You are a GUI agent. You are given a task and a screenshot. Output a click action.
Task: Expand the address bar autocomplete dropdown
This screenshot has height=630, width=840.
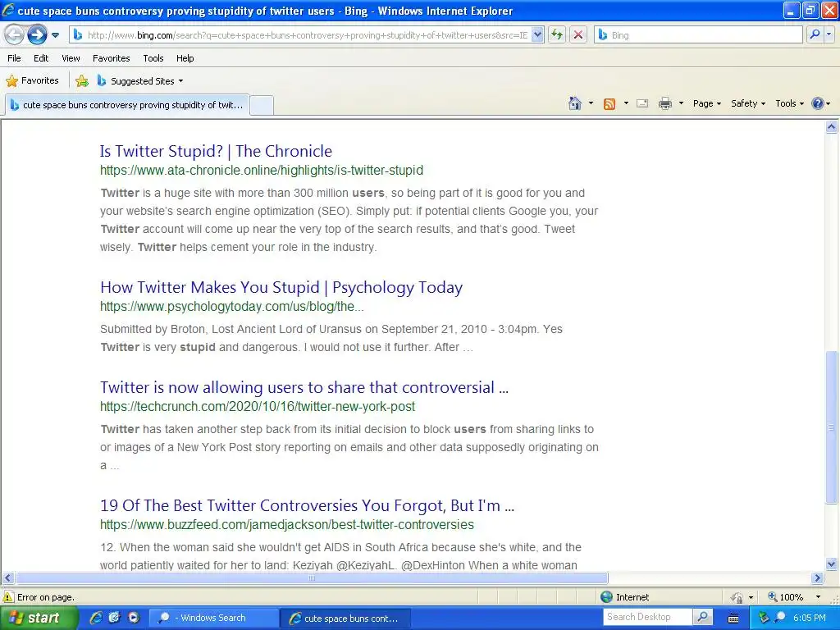click(x=538, y=35)
